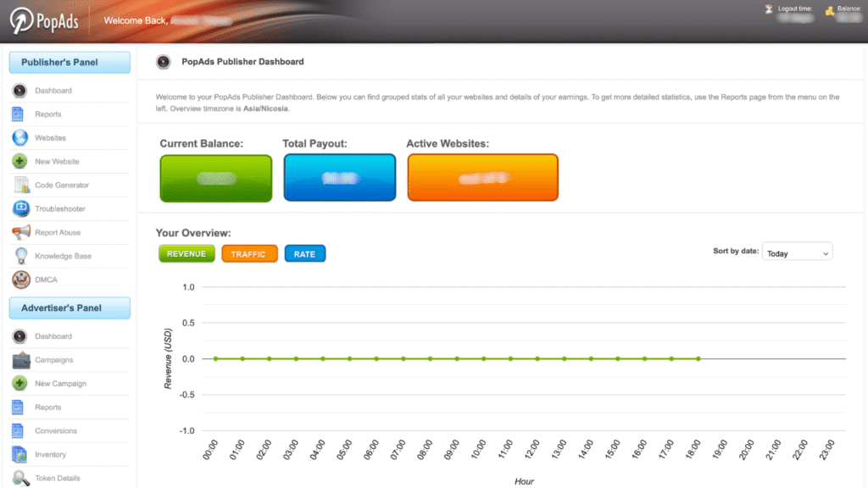Image resolution: width=868 pixels, height=488 pixels.
Task: Click the 'Welcome Back,' text in header
Action: click(x=136, y=20)
